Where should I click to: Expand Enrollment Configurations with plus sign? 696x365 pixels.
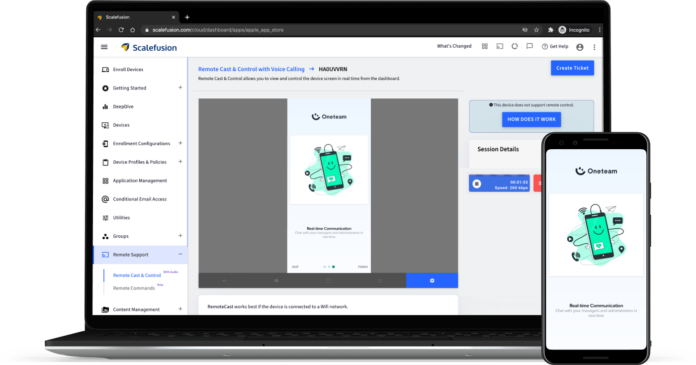click(180, 143)
